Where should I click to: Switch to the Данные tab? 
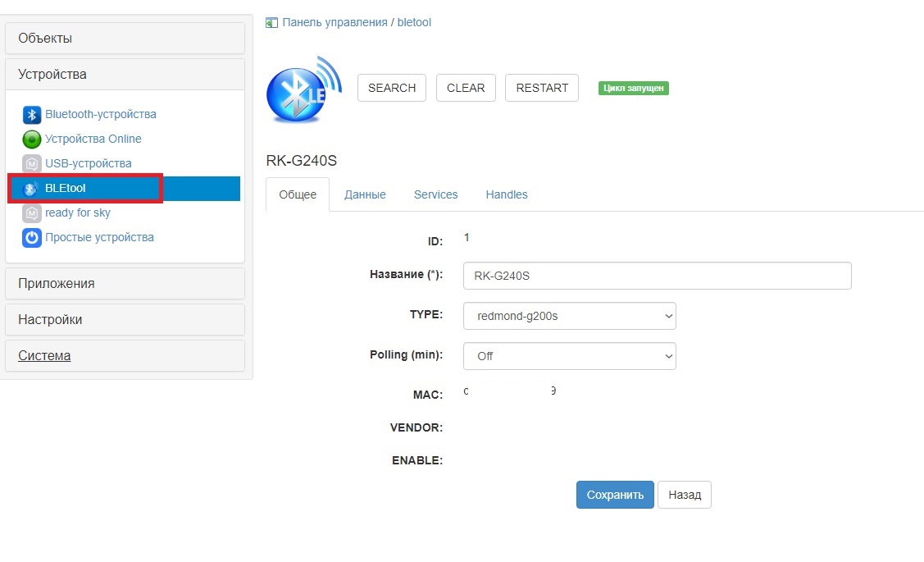365,194
